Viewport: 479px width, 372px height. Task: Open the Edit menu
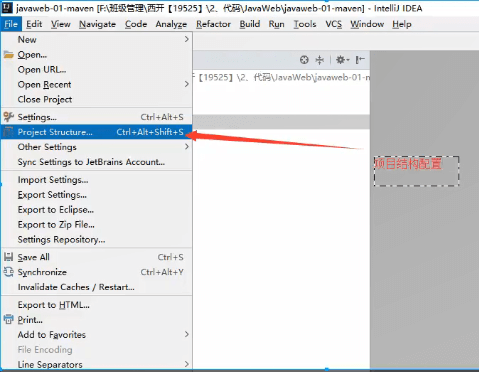tap(34, 24)
